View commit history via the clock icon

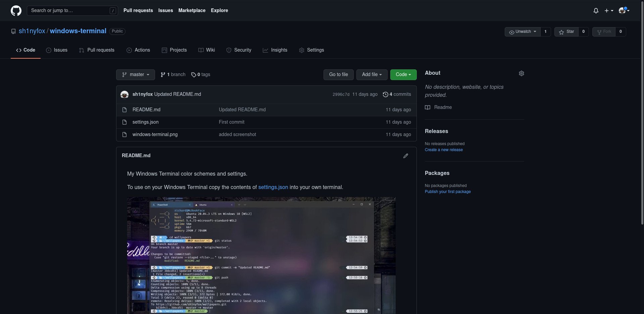pyautogui.click(x=385, y=94)
